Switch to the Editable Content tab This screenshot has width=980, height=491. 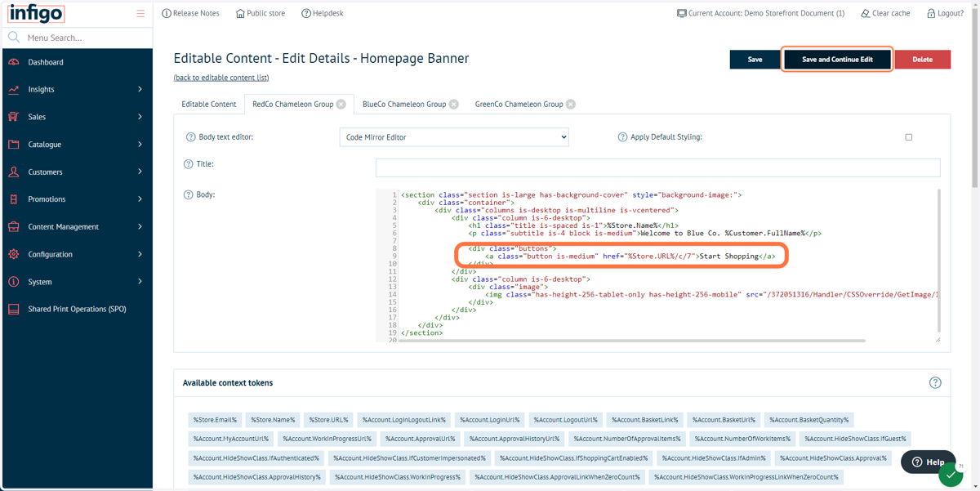pyautogui.click(x=209, y=105)
